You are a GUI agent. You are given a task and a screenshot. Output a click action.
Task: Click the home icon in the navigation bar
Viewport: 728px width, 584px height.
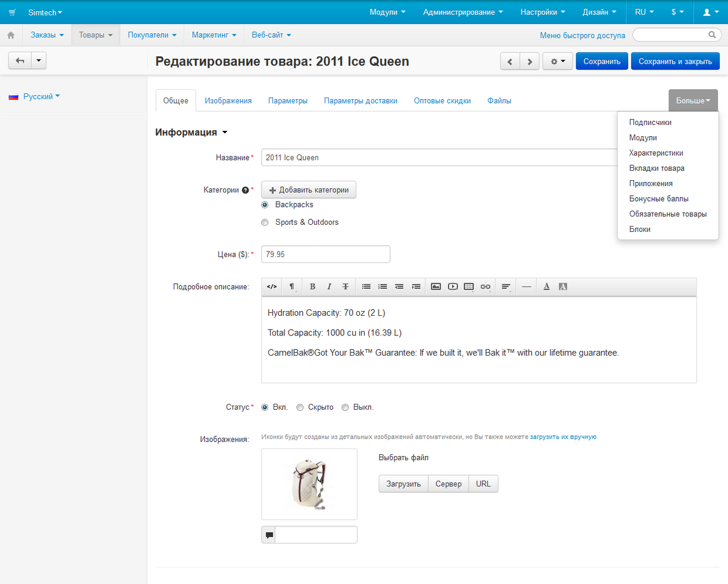[x=11, y=36]
